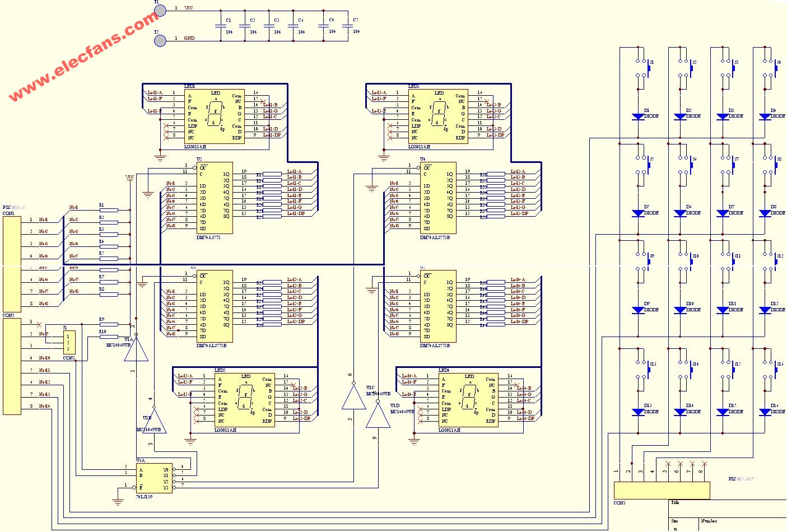The height and width of the screenshot is (532, 787).
Task: Select the U1B inverter symbol
Action: [154, 420]
